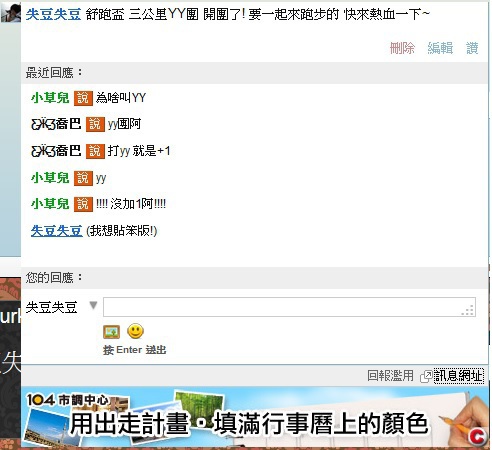Click the green username 小草兒 in first reply
The width and height of the screenshot is (492, 450).
tap(50, 98)
